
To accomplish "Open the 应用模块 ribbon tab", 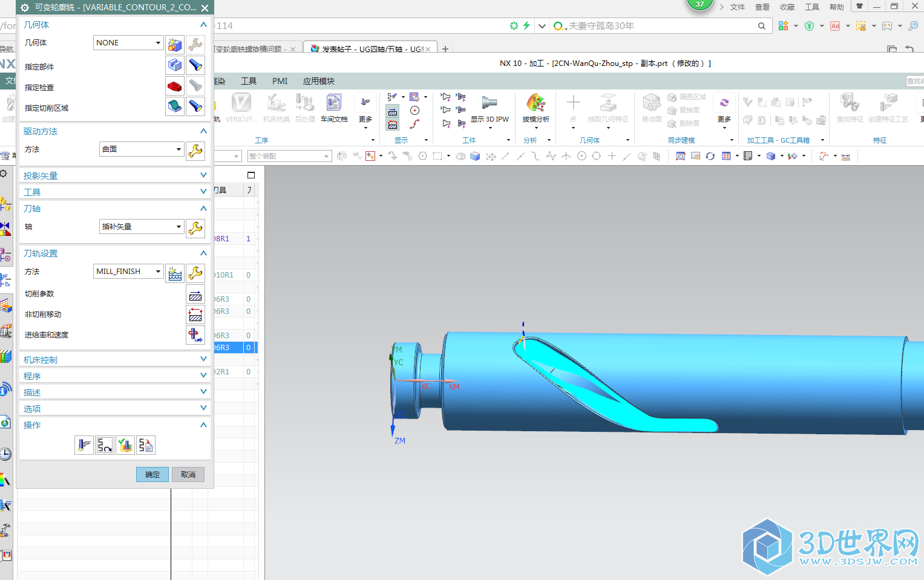I will (x=319, y=81).
